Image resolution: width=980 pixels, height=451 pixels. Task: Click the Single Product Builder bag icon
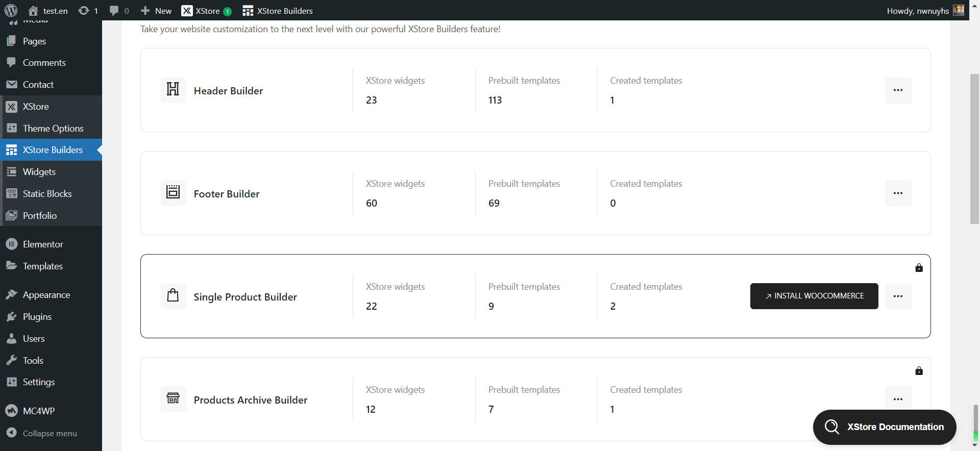click(x=173, y=296)
